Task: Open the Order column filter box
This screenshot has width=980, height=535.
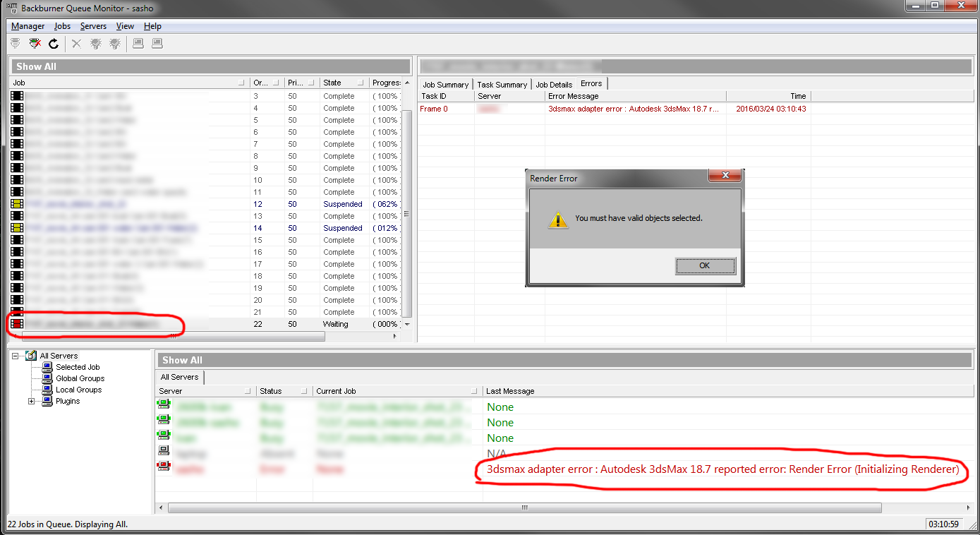Action: (276, 83)
